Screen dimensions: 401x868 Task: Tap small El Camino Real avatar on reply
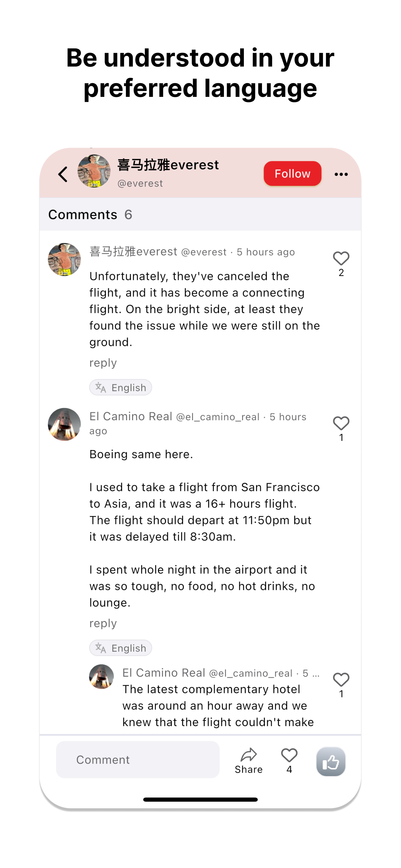click(101, 676)
